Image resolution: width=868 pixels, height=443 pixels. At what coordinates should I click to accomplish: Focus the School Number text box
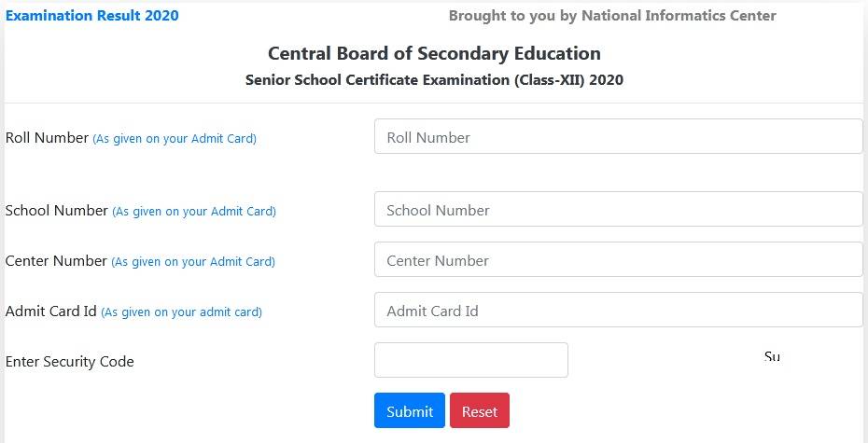pyautogui.click(x=618, y=210)
